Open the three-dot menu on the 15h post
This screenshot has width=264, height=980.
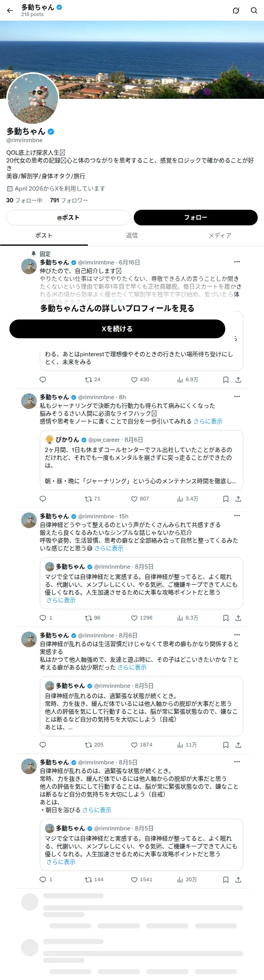pos(237,516)
